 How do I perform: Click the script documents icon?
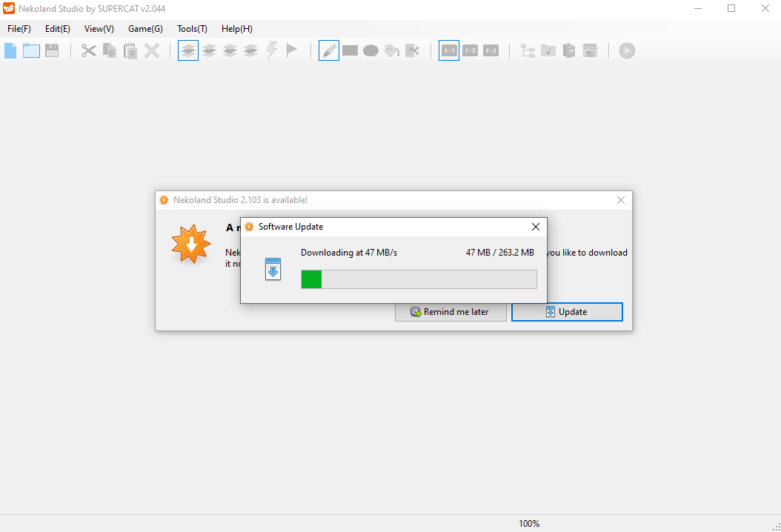[x=569, y=50]
